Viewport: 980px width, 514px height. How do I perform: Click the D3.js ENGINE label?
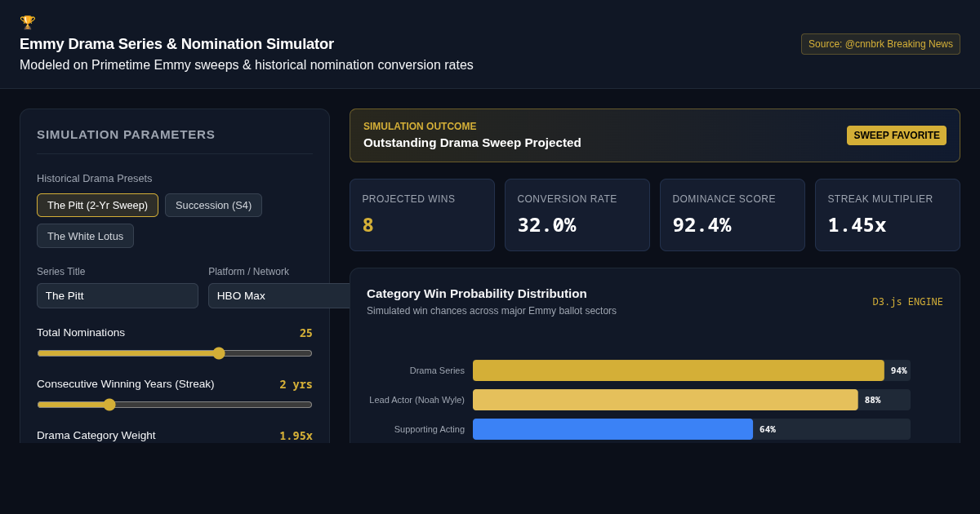tap(907, 302)
